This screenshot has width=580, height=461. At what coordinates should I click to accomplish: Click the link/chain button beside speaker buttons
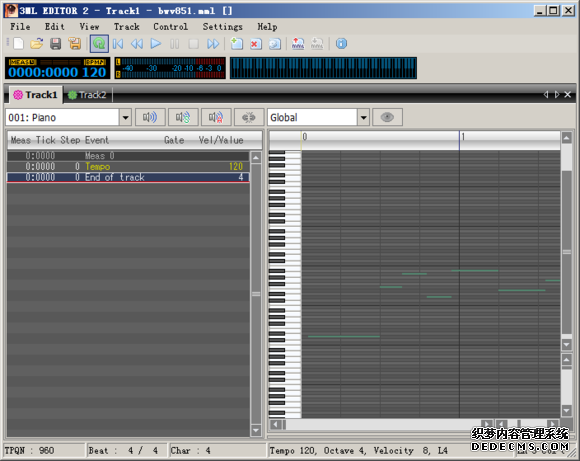click(x=249, y=117)
